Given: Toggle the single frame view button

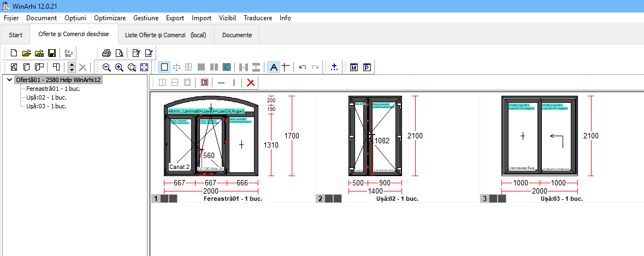Looking at the screenshot, I should pos(164,67).
